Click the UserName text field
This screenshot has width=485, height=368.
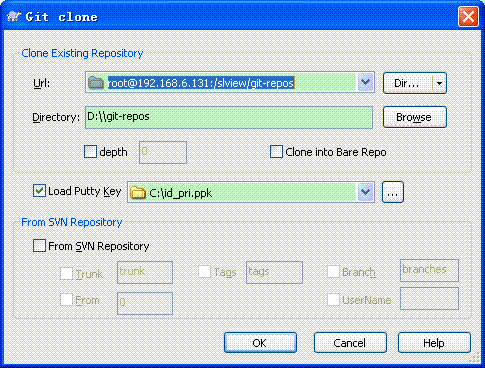tap(429, 298)
